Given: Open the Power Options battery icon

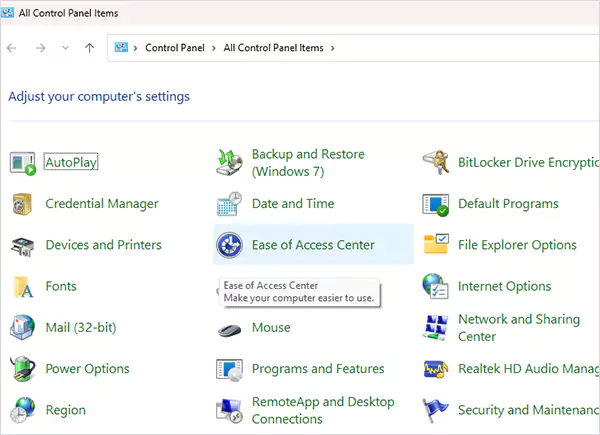Looking at the screenshot, I should coord(23,368).
